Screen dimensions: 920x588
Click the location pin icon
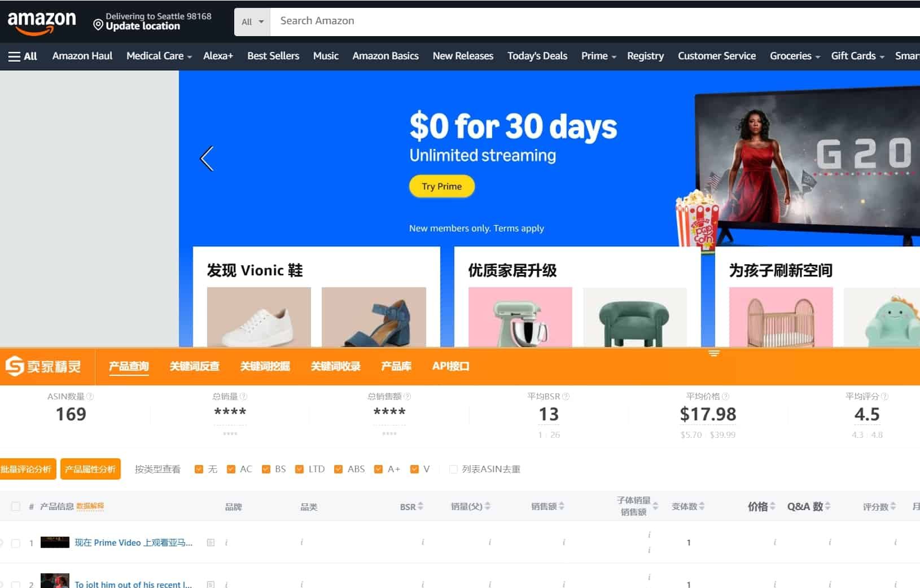(x=98, y=25)
